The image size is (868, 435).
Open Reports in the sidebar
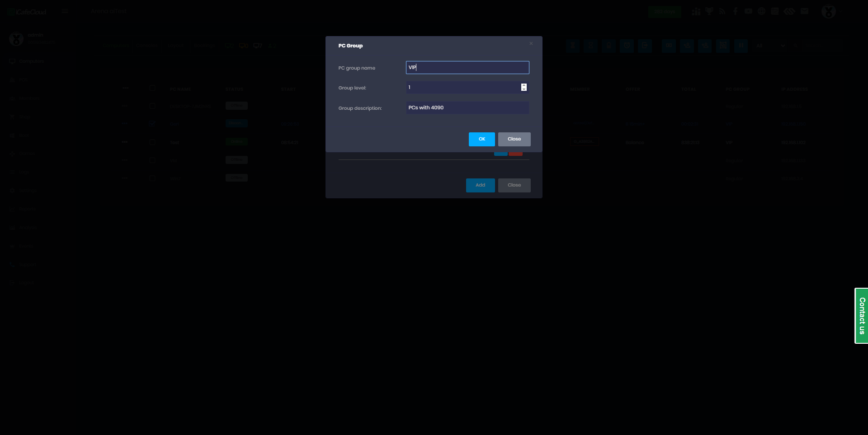(x=24, y=209)
